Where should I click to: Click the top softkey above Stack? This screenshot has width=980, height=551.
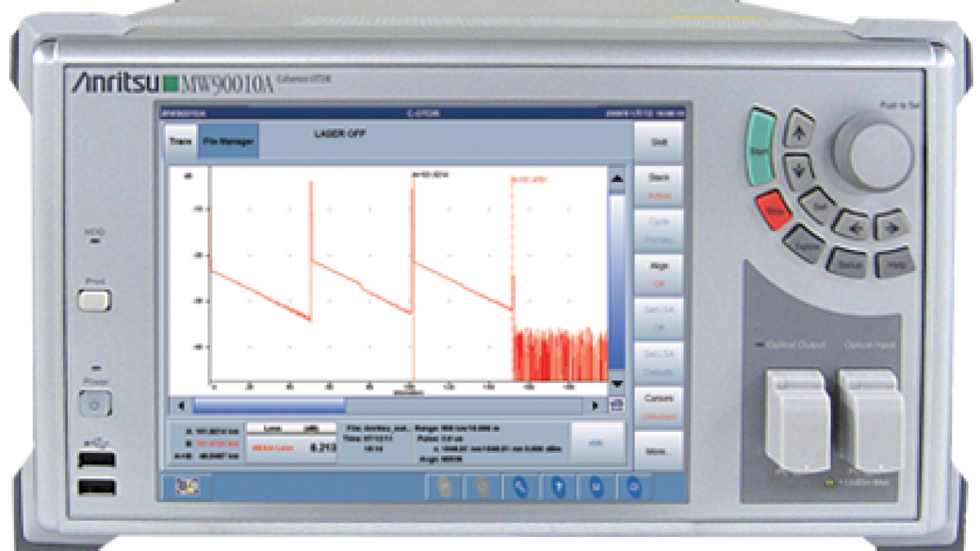click(x=657, y=140)
